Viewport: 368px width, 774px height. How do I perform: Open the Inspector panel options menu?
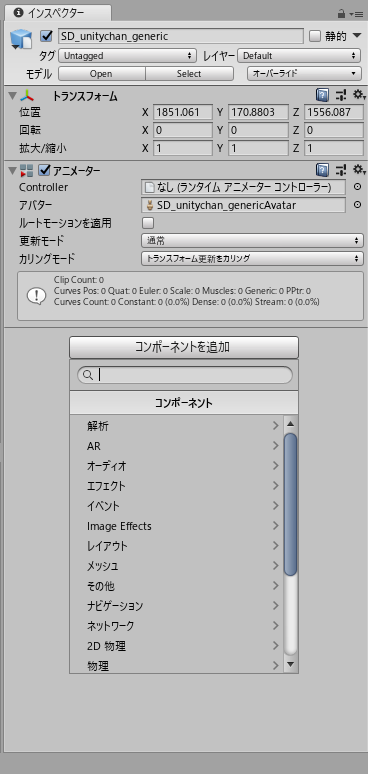pos(357,14)
